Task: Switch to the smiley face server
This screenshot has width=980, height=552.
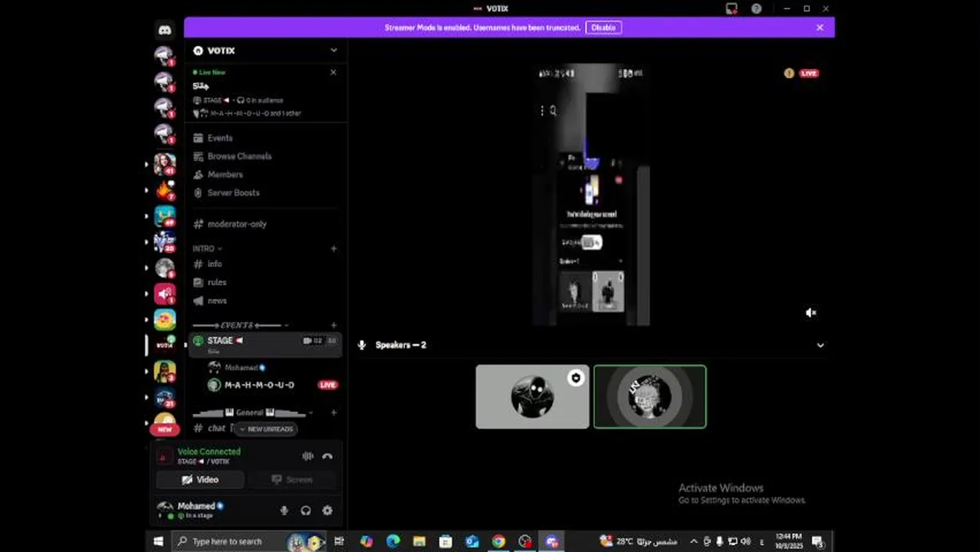Action: tap(164, 320)
